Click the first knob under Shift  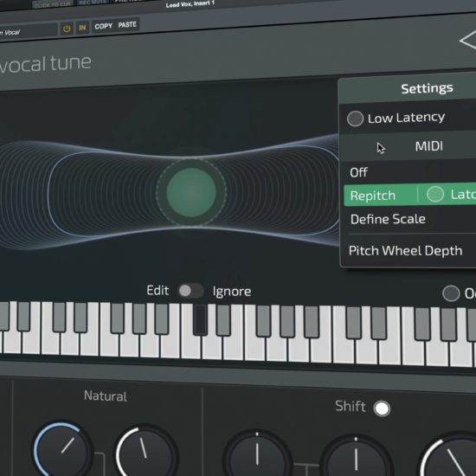257,454
